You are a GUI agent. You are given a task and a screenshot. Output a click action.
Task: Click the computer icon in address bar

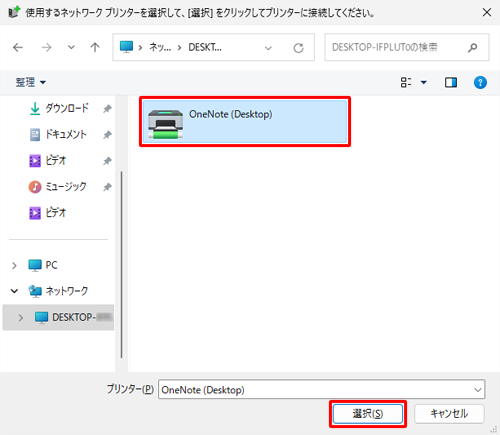coord(126,47)
